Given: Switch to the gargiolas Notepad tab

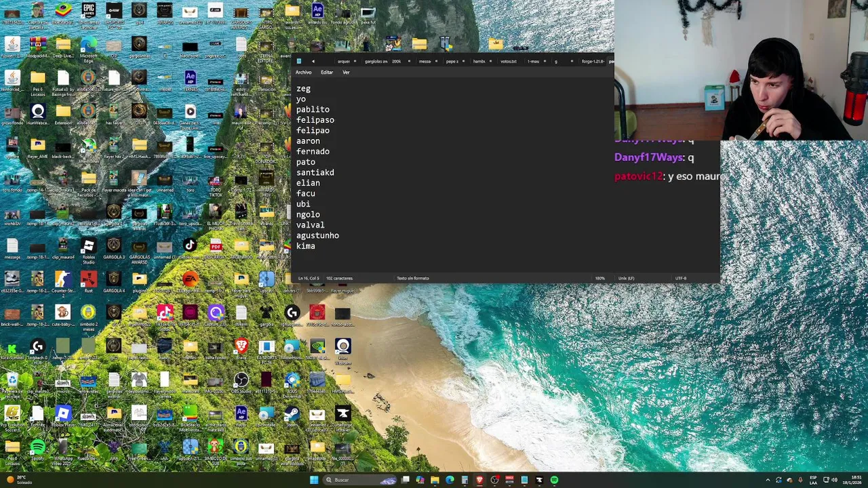Looking at the screenshot, I should (376, 61).
